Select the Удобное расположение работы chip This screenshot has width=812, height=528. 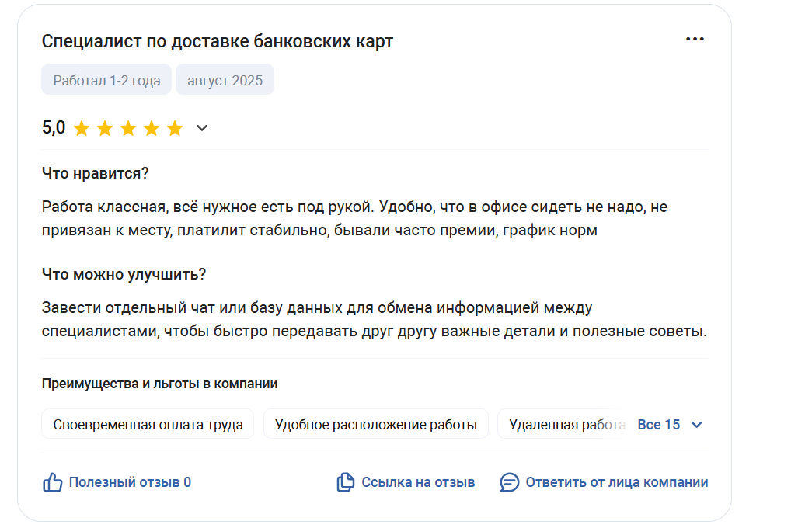pyautogui.click(x=376, y=424)
